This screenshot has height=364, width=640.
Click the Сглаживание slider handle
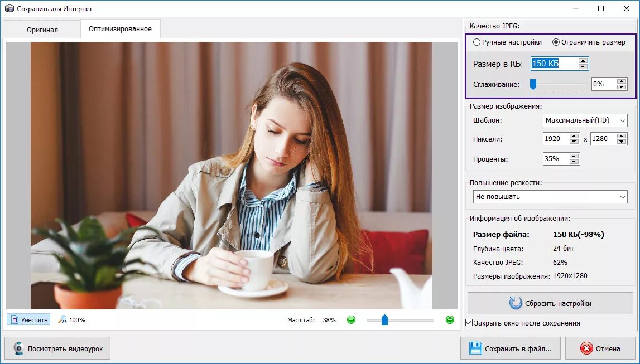(533, 84)
